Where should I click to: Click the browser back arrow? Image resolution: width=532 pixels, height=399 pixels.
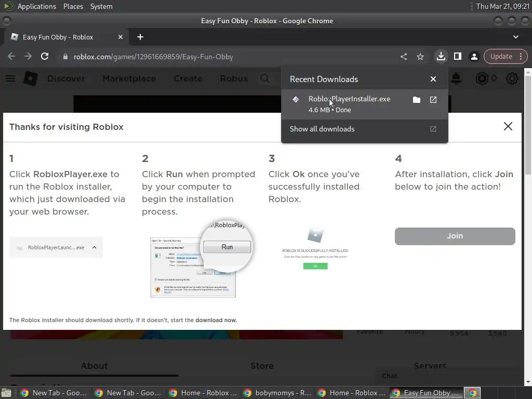click(x=11, y=56)
